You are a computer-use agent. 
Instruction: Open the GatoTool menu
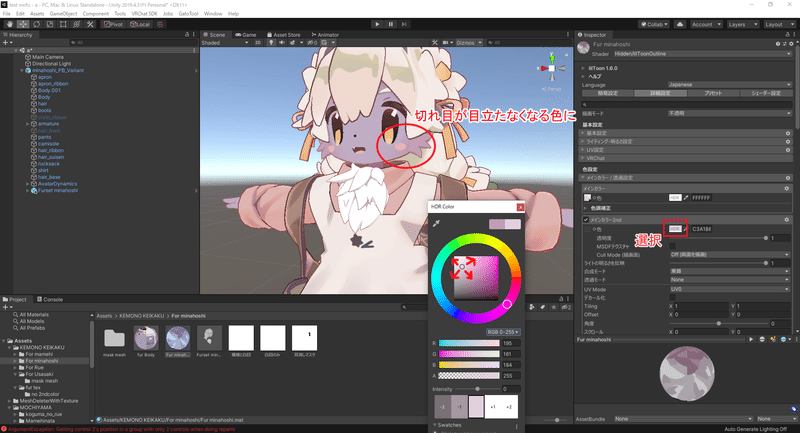click(x=188, y=14)
